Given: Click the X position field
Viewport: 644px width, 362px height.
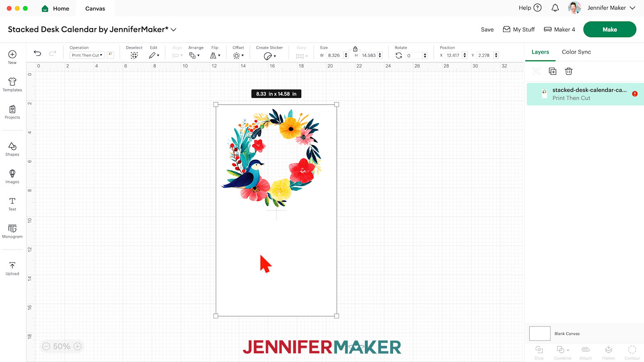Looking at the screenshot, I should (x=453, y=55).
